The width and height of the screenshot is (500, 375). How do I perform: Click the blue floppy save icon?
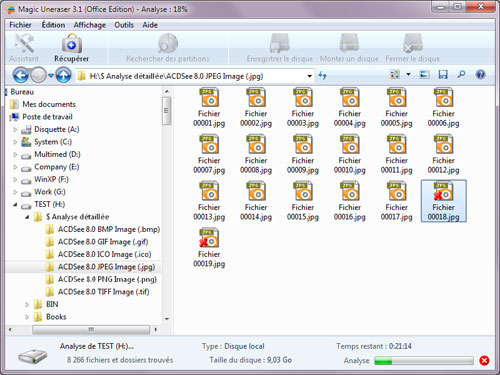pyautogui.click(x=443, y=75)
